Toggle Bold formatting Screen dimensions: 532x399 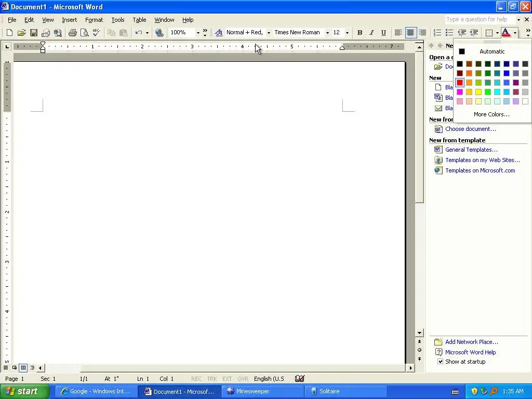(x=360, y=33)
